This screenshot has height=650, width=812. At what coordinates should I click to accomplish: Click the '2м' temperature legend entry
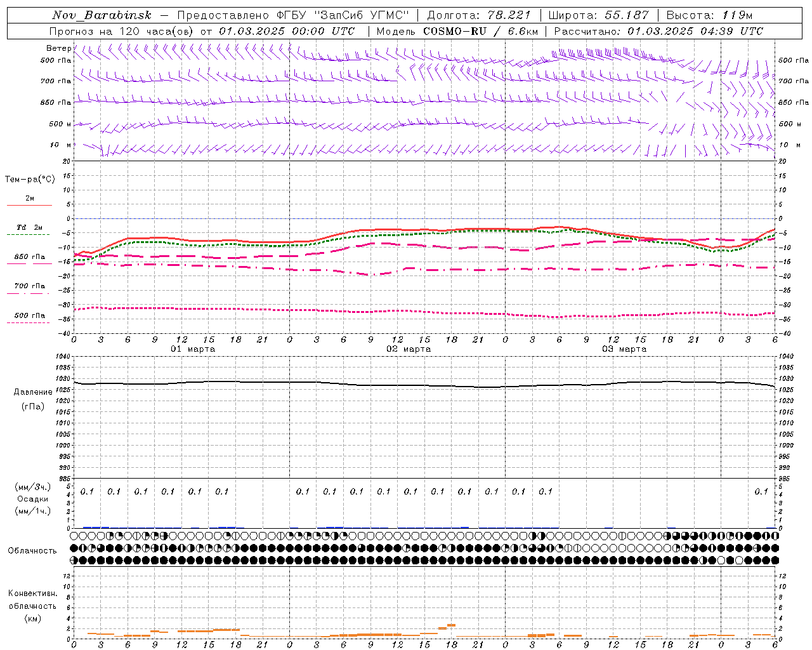pos(30,198)
